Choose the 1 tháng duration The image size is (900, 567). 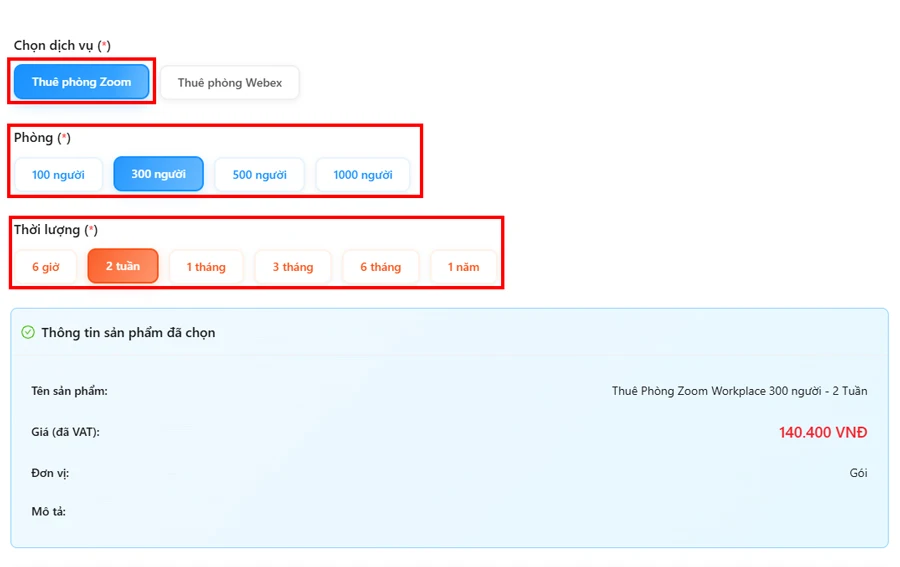pyautogui.click(x=206, y=267)
